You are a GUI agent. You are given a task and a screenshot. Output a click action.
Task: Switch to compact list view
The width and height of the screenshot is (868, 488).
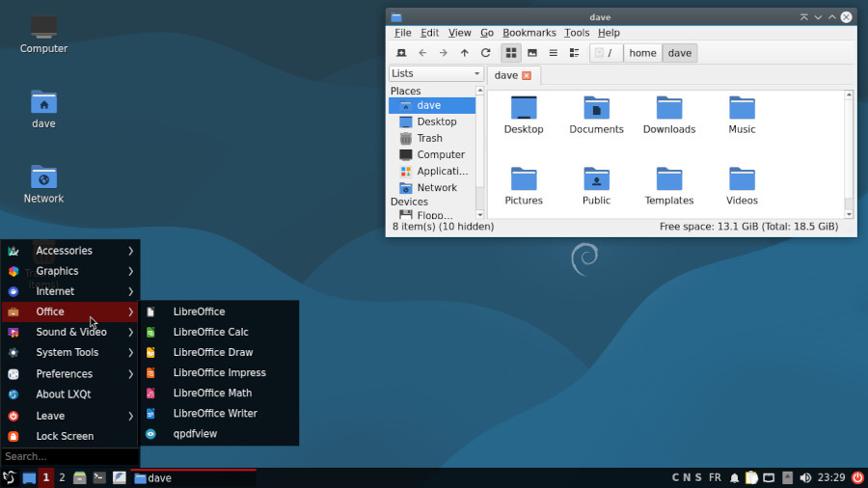pos(553,53)
